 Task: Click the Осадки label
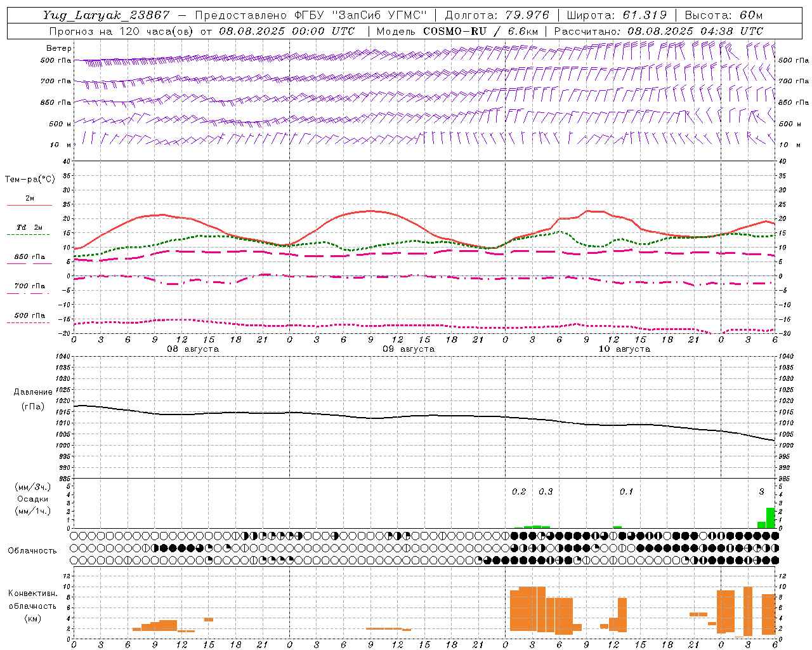point(33,499)
